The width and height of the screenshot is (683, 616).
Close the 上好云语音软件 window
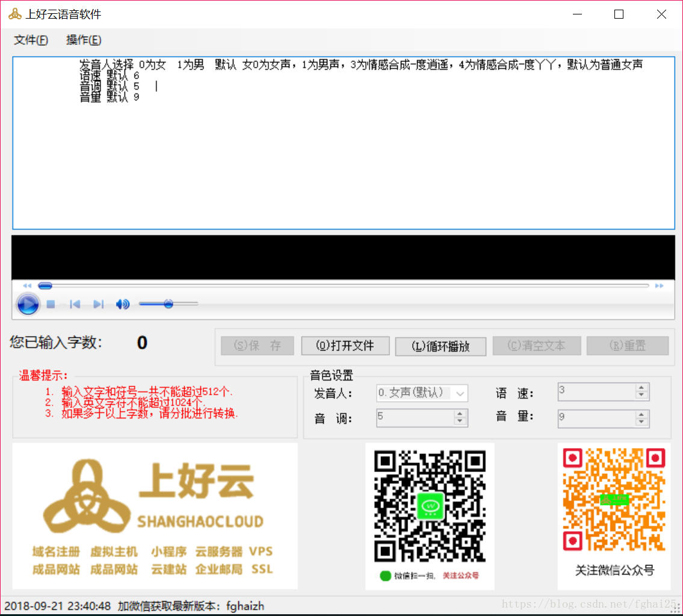(661, 14)
